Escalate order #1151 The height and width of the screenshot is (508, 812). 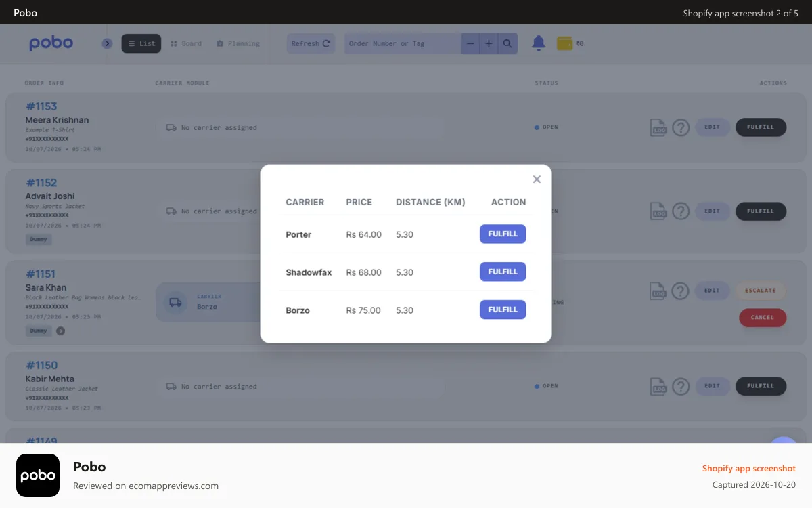pos(761,291)
